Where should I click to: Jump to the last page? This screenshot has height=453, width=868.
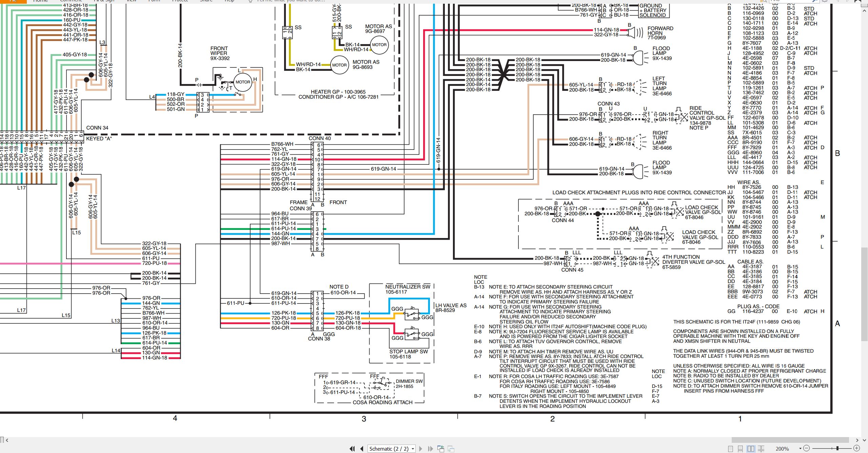430,449
